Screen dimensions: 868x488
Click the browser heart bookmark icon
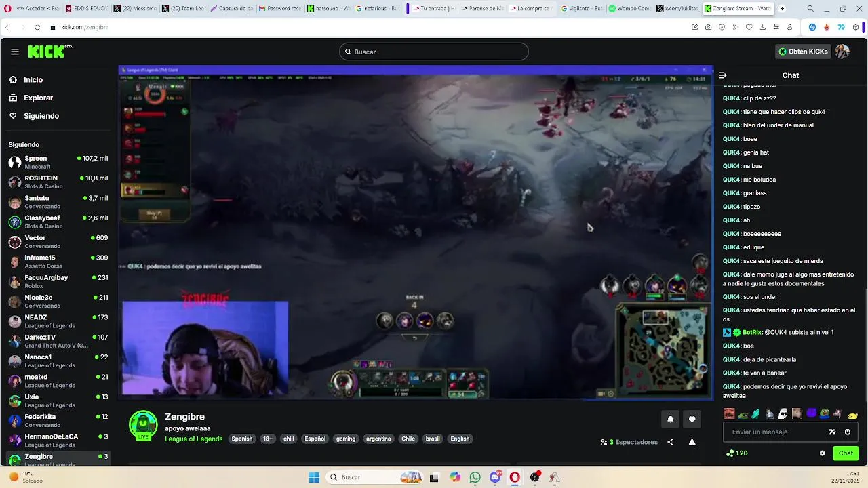[749, 27]
